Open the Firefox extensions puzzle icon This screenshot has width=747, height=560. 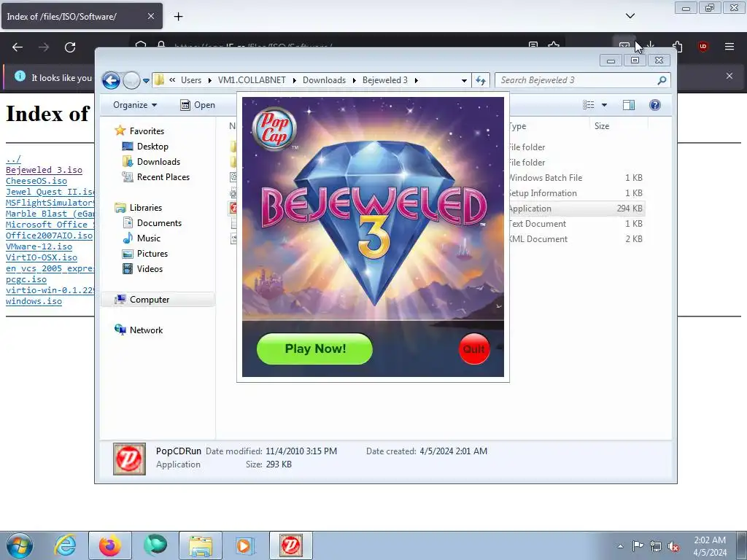677,47
